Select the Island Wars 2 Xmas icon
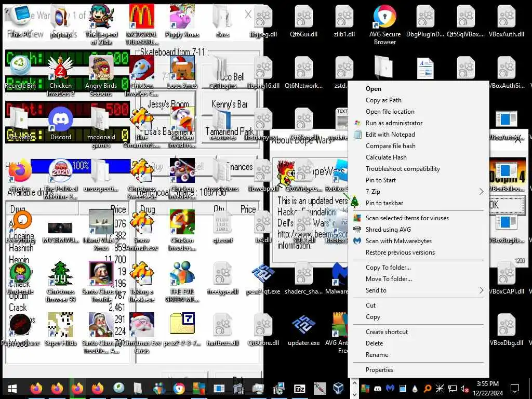 click(x=101, y=230)
